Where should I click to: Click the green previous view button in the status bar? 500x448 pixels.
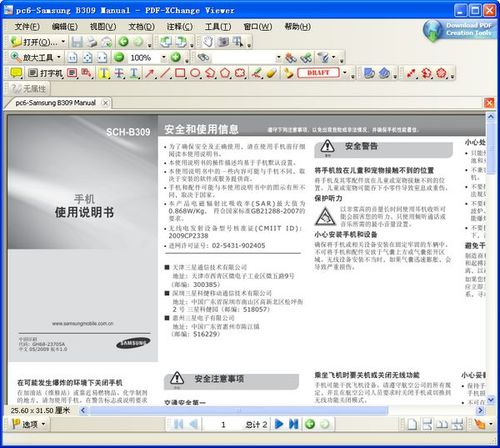coord(310,424)
